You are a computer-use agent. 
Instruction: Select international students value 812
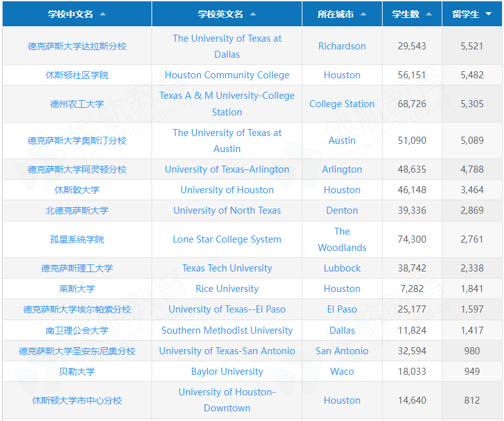[x=472, y=400]
